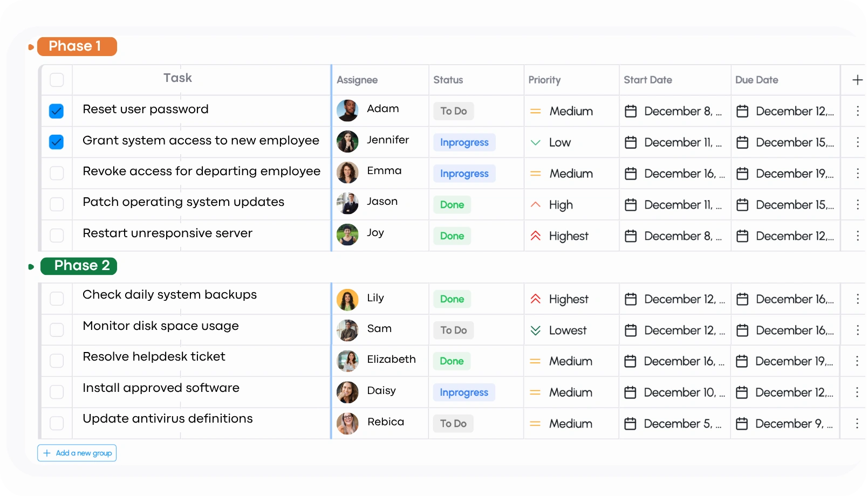Click the orange Phase 1 color dot
Viewport: 868px width, 497px height.
tap(31, 47)
